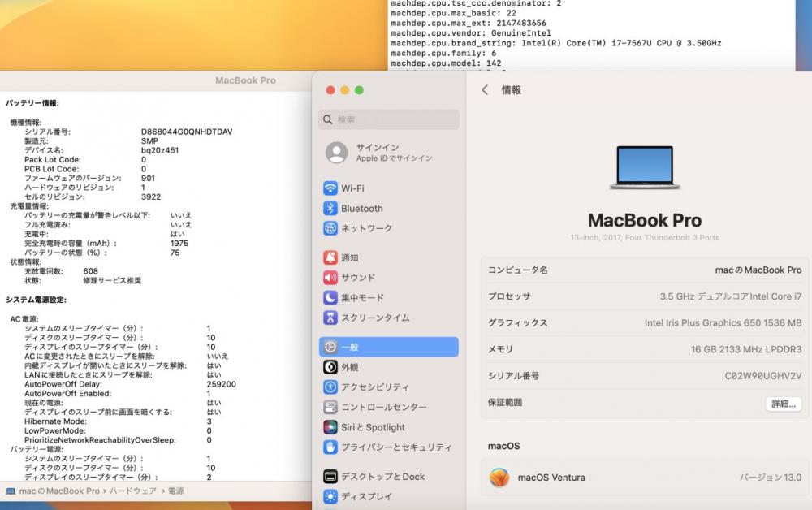Viewport: 812px width, 510px height.
Task: Click serial number C02W90UGHV2V
Action: coord(762,376)
